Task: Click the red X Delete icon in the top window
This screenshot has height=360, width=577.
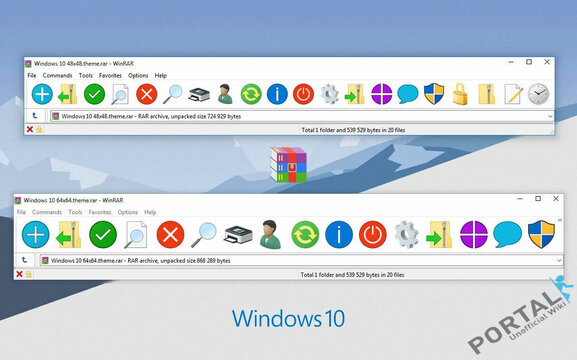Action: point(146,94)
